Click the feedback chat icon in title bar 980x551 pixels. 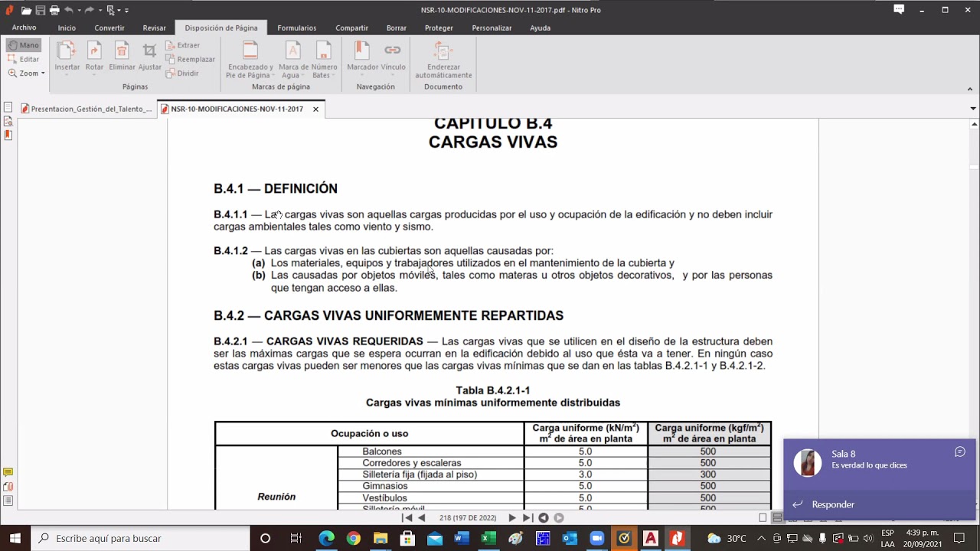click(899, 10)
